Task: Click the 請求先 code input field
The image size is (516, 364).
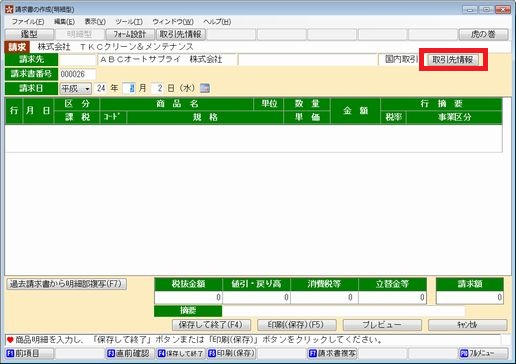Action: [77, 60]
